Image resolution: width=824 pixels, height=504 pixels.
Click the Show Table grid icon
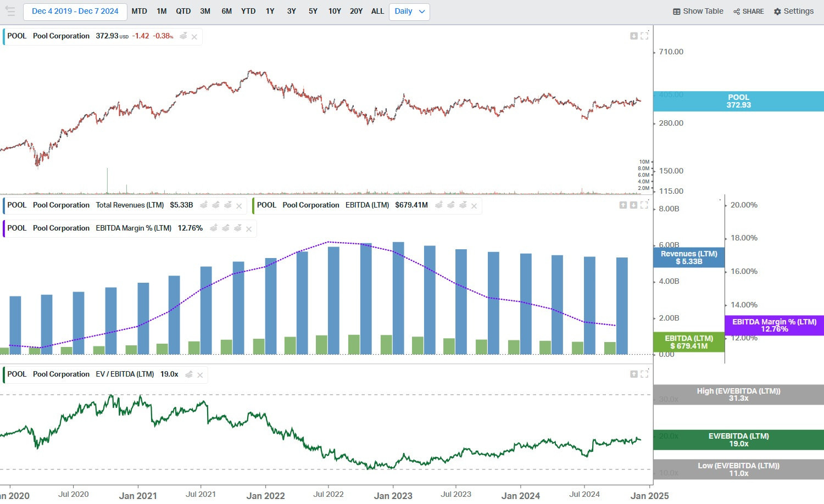(x=677, y=12)
